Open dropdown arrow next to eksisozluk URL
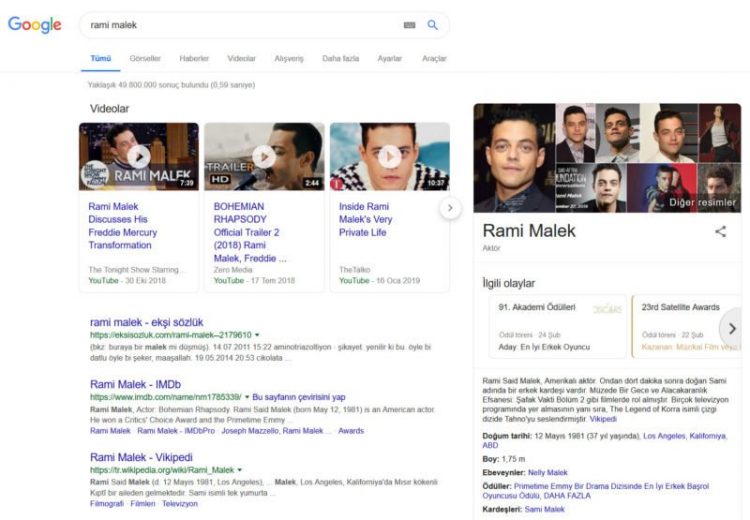 click(x=257, y=335)
